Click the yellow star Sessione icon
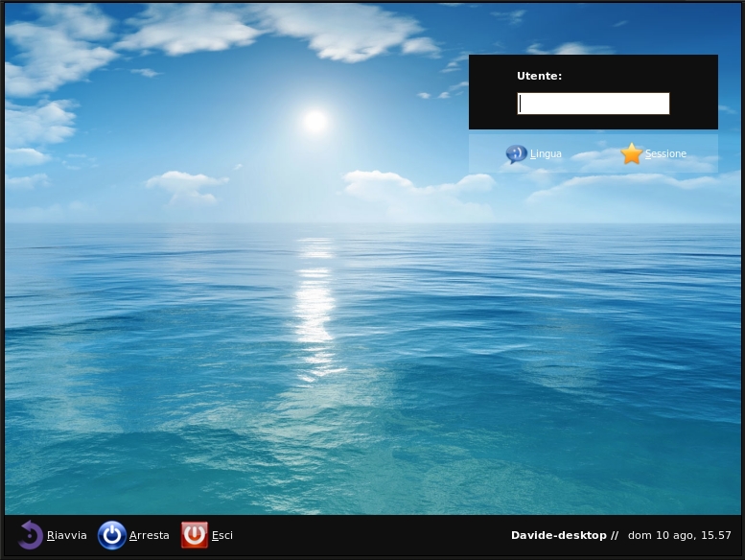Image resolution: width=745 pixels, height=560 pixels. (x=632, y=153)
